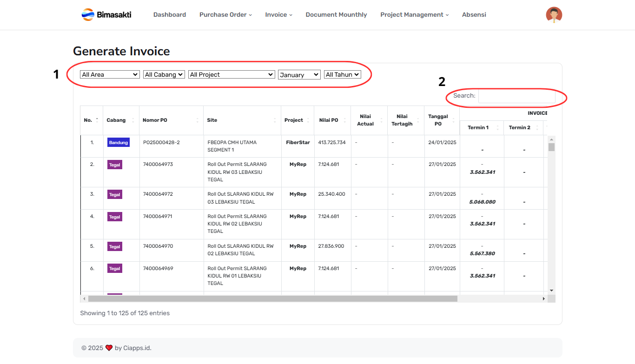The image size is (635, 364).
Task: Sort table by Cabang column
Action: pos(121,120)
